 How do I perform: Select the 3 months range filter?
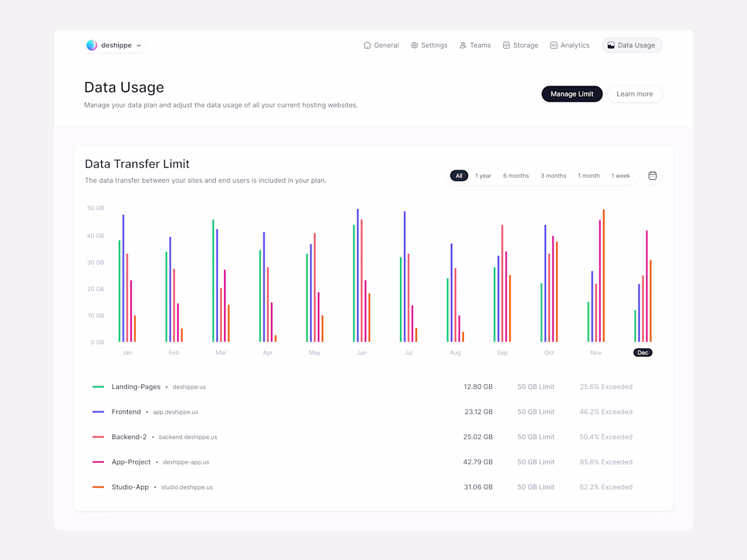pyautogui.click(x=553, y=176)
